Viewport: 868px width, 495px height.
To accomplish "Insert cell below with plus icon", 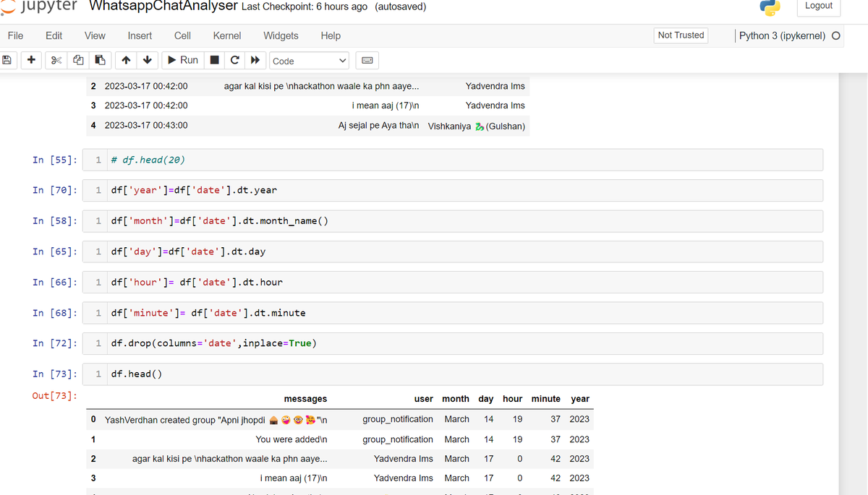I will tap(33, 60).
